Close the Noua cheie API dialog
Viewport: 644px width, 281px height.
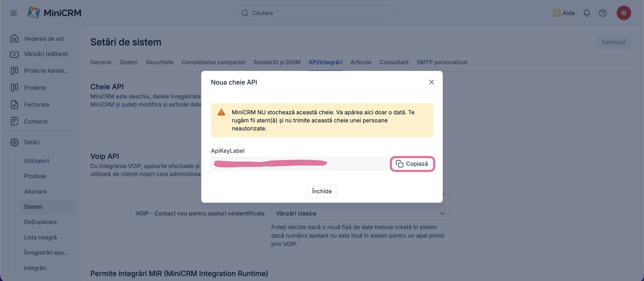click(x=431, y=82)
